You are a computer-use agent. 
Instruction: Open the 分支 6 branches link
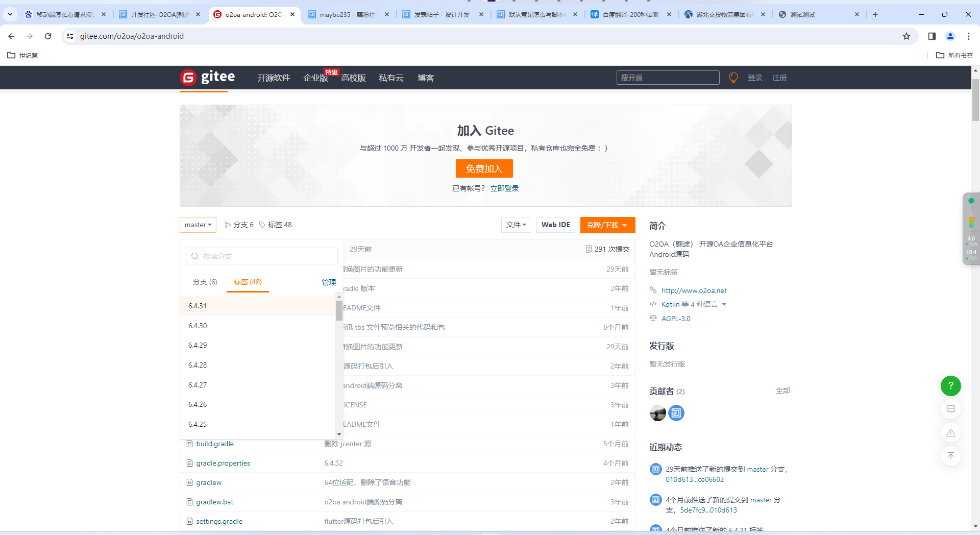[239, 225]
